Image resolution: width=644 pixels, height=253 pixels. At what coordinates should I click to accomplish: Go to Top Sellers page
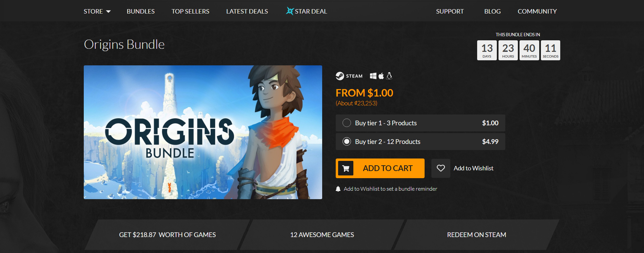click(191, 12)
